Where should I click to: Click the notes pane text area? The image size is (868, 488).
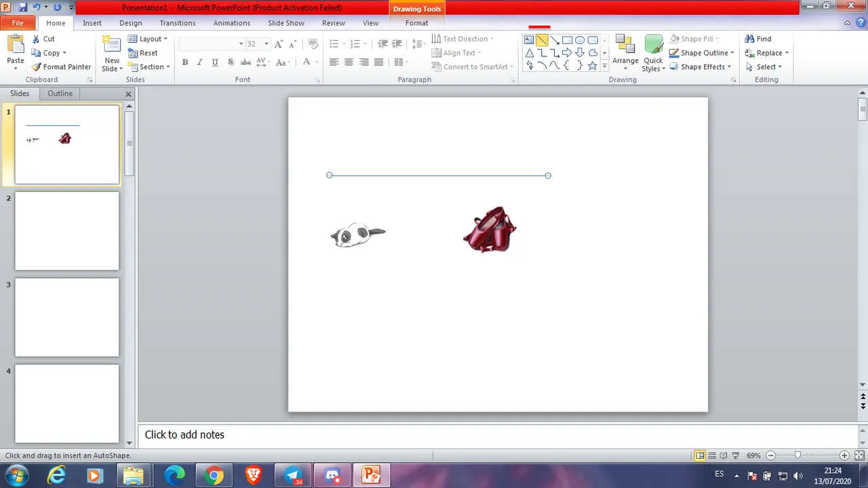point(498,435)
